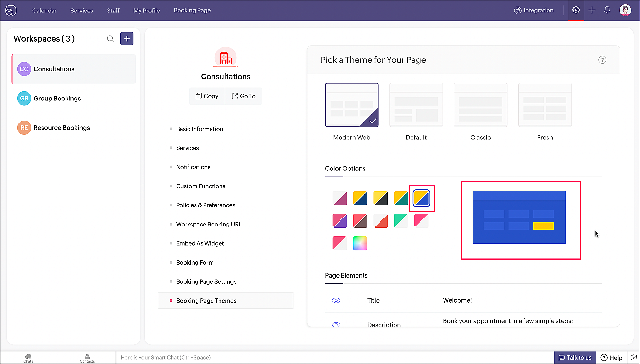Click the Go To button
This screenshot has width=640, height=364.
point(244,96)
